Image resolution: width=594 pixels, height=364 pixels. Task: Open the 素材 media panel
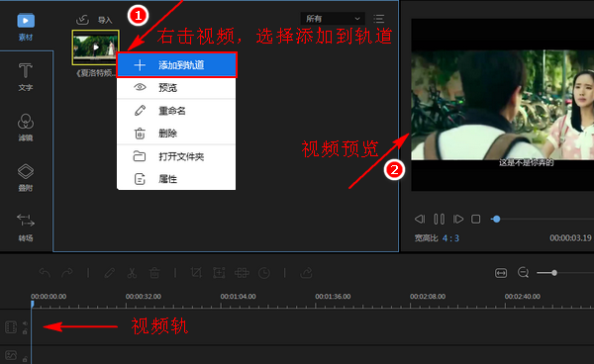[26, 27]
